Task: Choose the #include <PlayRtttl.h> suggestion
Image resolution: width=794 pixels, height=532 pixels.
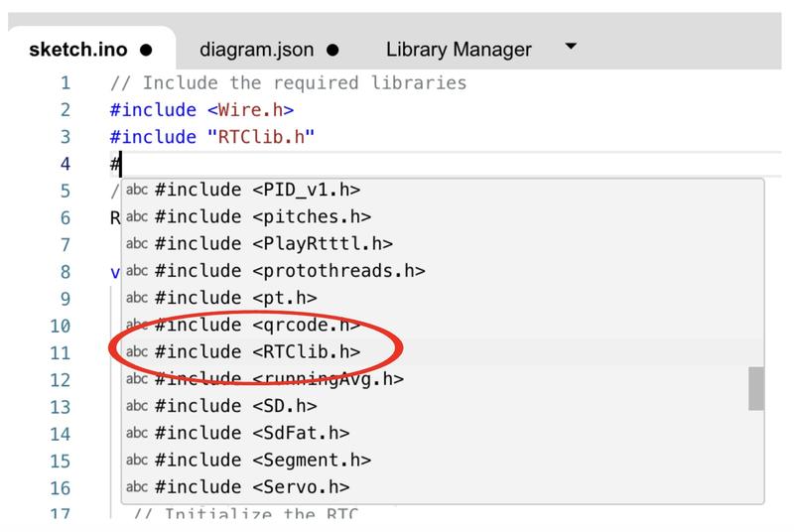Action: point(442,243)
